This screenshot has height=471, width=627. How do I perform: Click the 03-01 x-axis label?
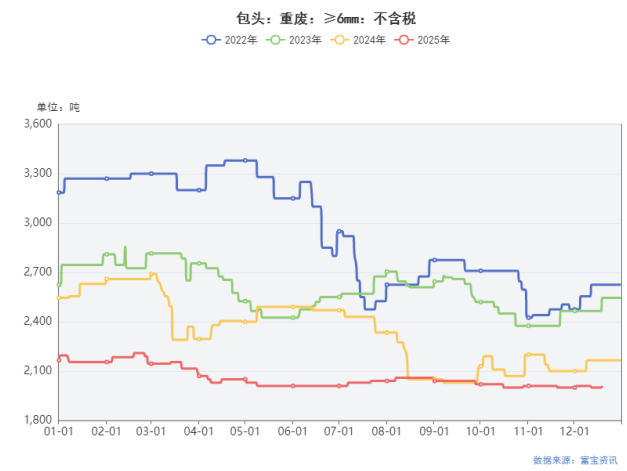click(150, 434)
